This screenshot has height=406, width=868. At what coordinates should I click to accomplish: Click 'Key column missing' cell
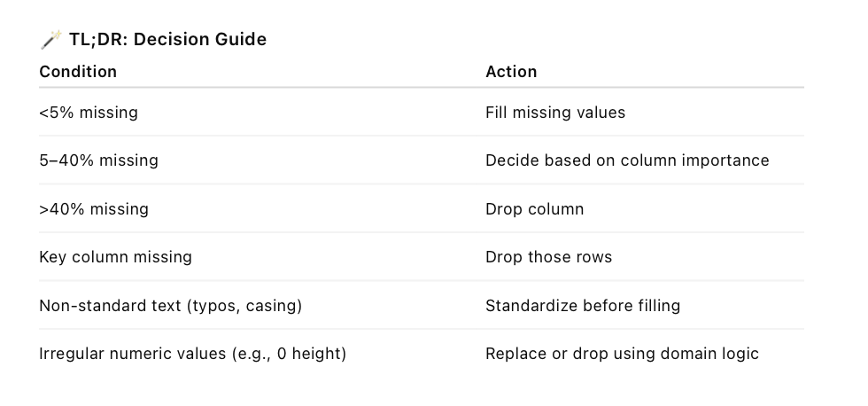click(x=116, y=257)
